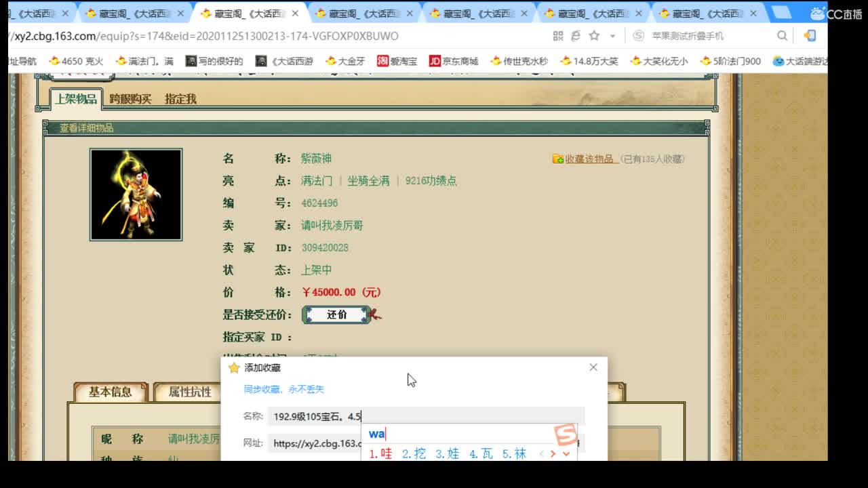
Task: Click the 满法门 highlight text
Action: click(317, 181)
